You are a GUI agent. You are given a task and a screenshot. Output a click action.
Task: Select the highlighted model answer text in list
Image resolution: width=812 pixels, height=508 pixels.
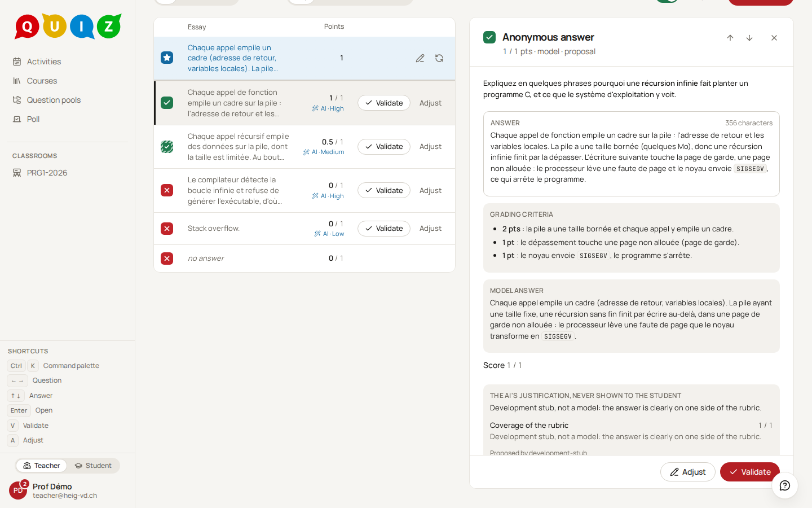[233, 58]
